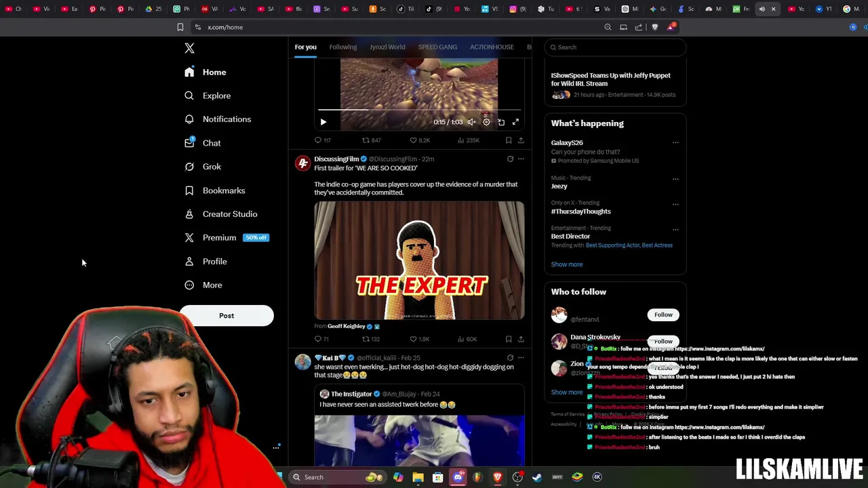Bookmark the top video post
This screenshot has height=488, width=868.
pos(509,140)
